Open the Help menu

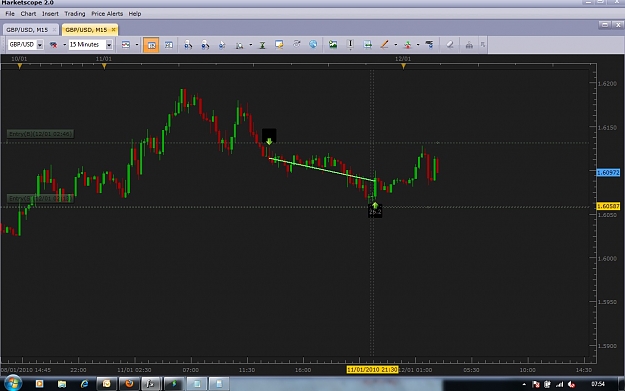[x=135, y=14]
